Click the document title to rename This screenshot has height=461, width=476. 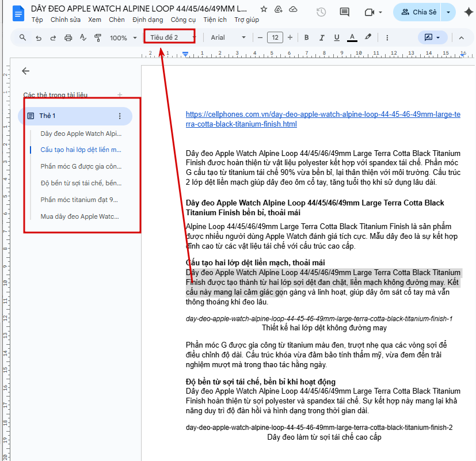tap(139, 9)
